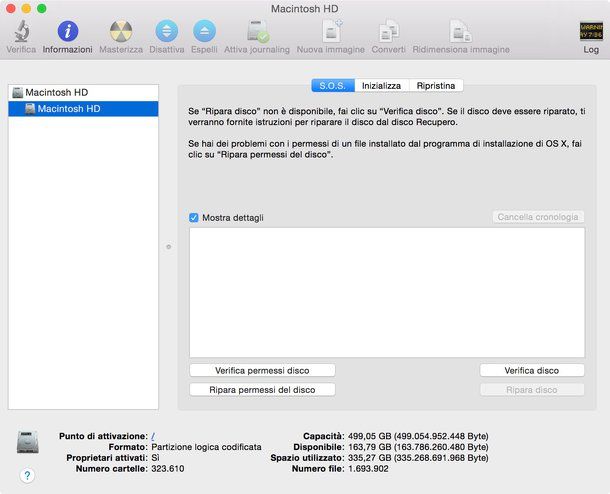The image size is (610, 494).
Task: Click inside the empty details log area
Action: pyautogui.click(x=387, y=292)
